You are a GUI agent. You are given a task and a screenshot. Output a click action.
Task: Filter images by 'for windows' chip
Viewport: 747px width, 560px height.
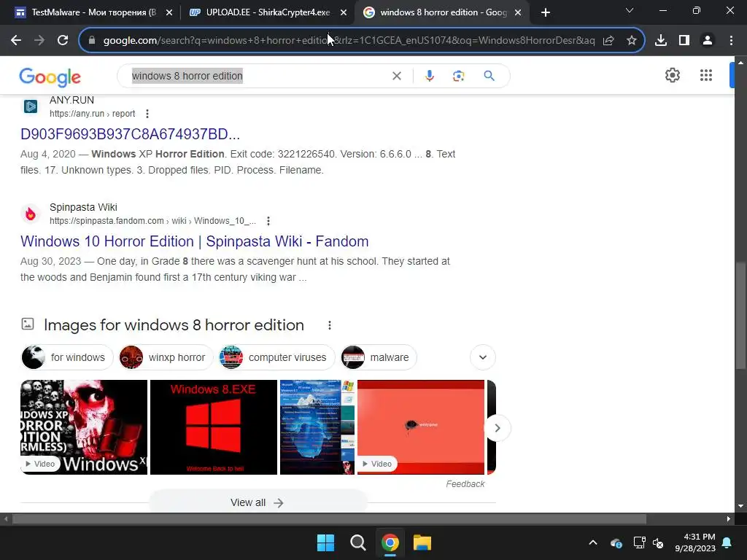tap(66, 357)
